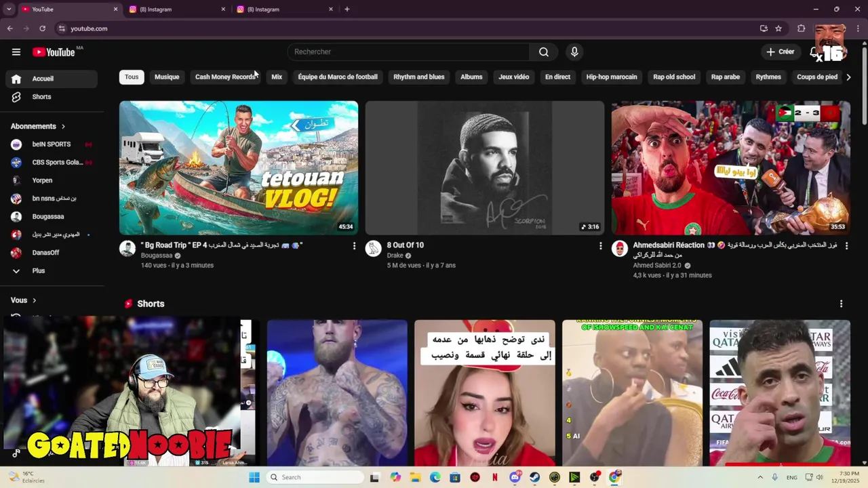Select the En direct chip
Viewport: 868px width, 488px height.
click(x=557, y=77)
